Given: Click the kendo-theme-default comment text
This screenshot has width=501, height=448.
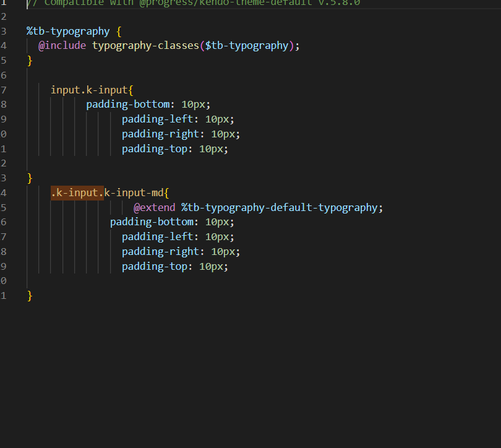Looking at the screenshot, I should (257, 3).
